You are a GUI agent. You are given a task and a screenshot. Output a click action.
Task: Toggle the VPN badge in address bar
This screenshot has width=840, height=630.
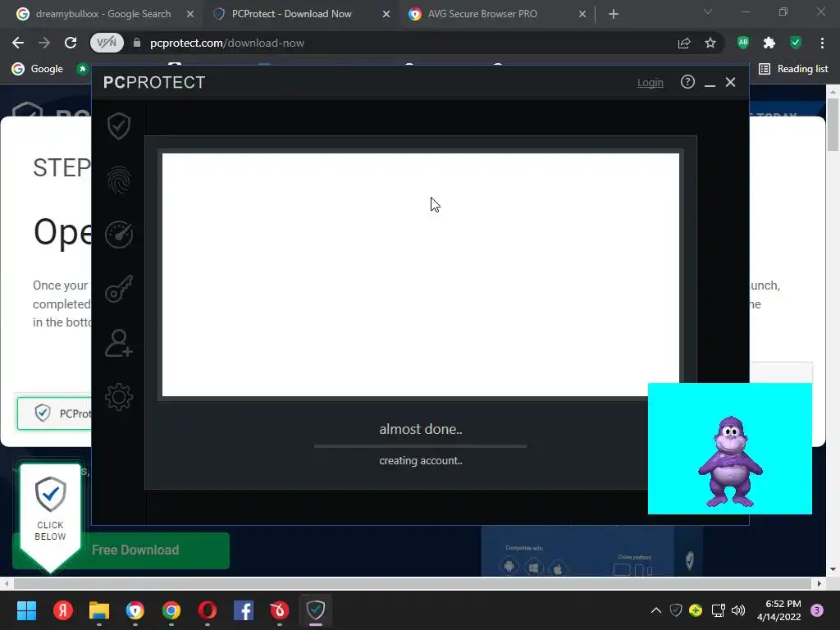(107, 43)
